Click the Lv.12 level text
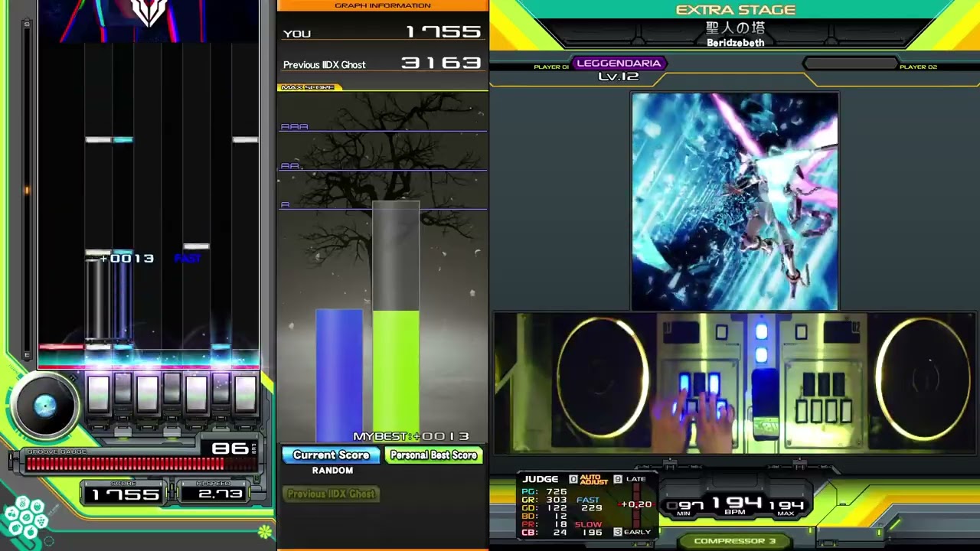The height and width of the screenshot is (551, 980). tap(619, 77)
